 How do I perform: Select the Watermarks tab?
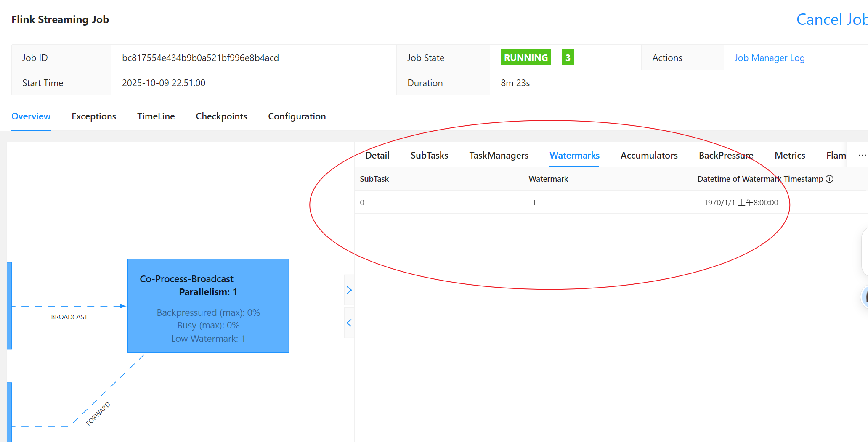(x=574, y=155)
